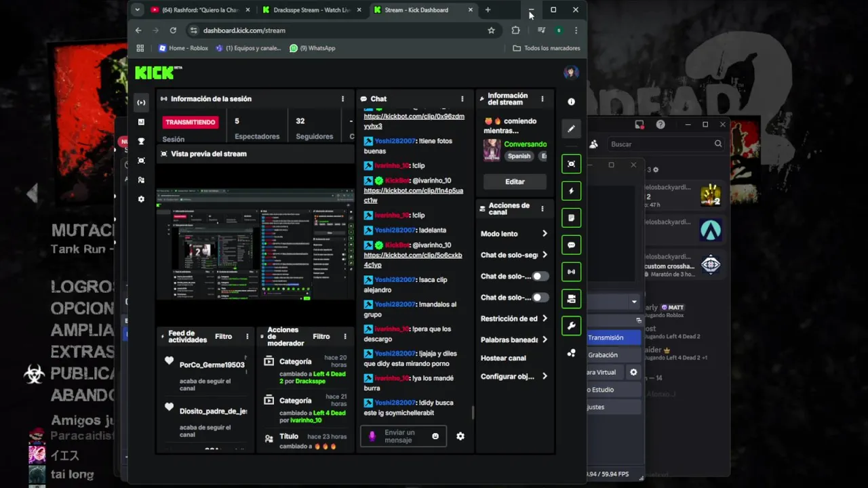This screenshot has width=868, height=488.
Task: Open the browser extensions puzzle icon
Action: click(515, 30)
